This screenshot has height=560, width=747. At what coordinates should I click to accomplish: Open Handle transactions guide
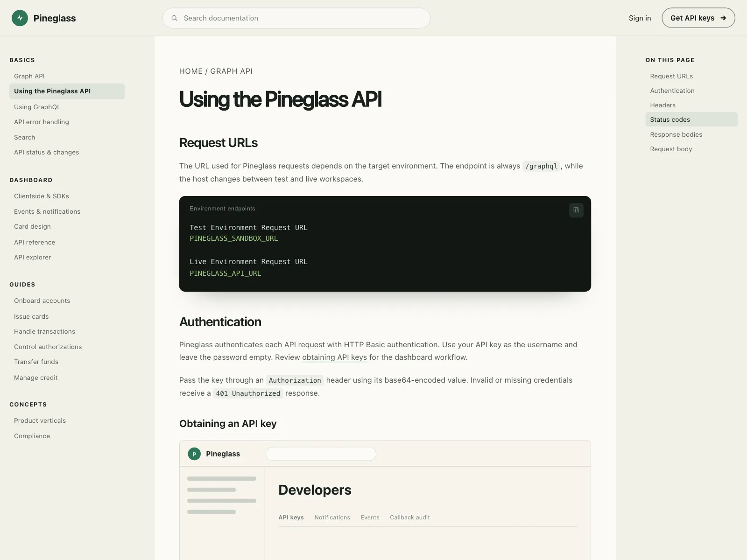pyautogui.click(x=45, y=331)
